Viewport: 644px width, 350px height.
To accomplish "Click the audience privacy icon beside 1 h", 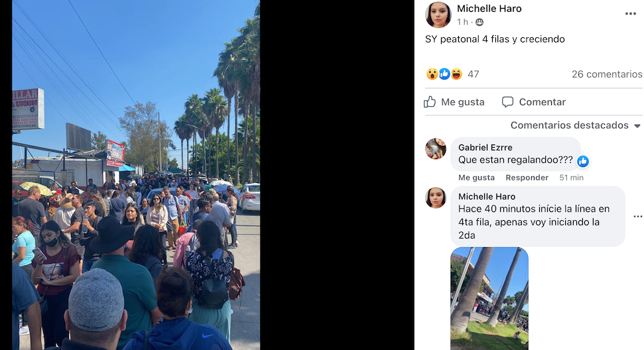I will point(480,22).
